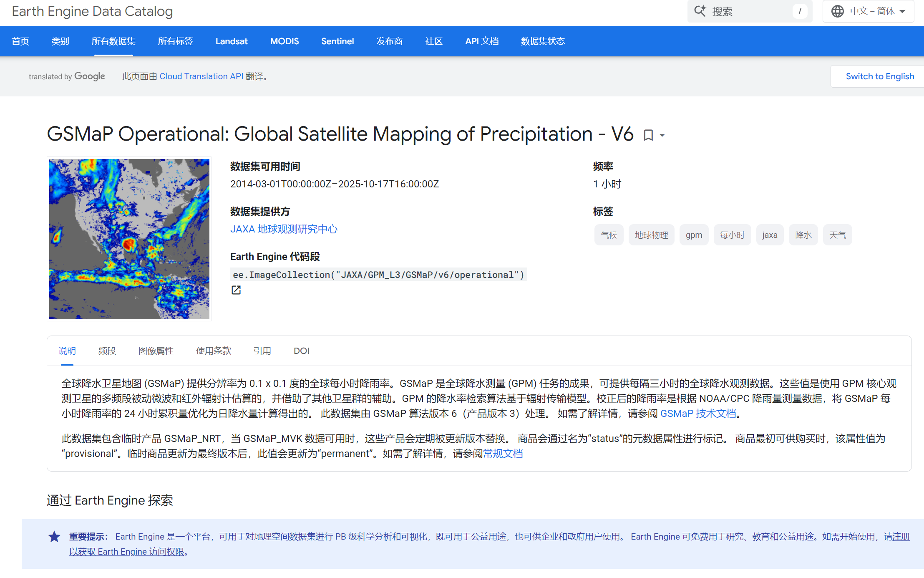Open the GSMaP 技术文档 link
This screenshot has width=924, height=578.
tap(698, 414)
